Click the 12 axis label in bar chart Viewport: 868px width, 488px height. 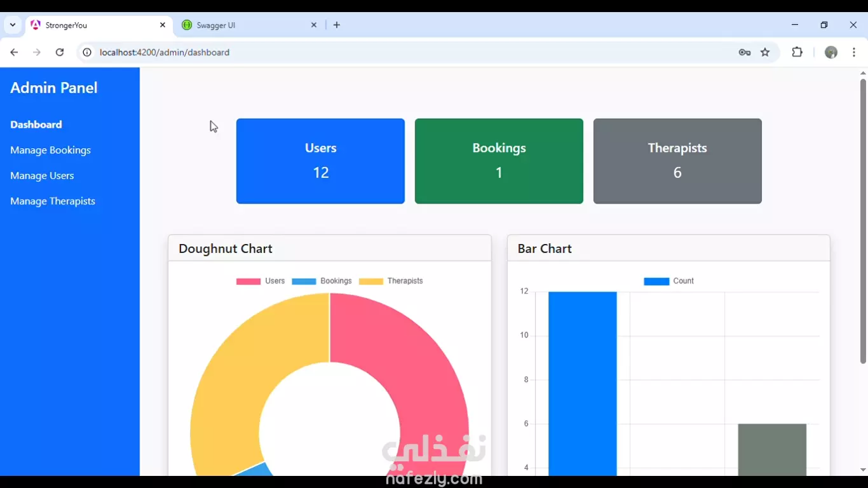click(524, 291)
